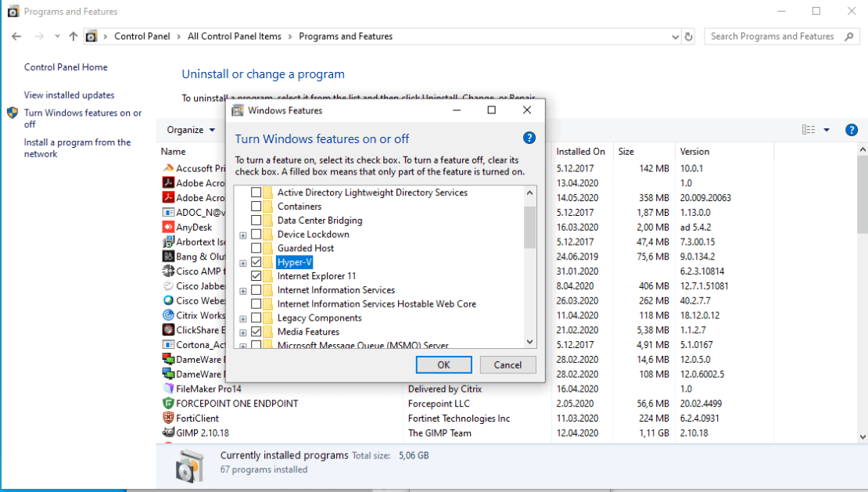Open the View installed updates link
This screenshot has height=492, width=868.
(x=69, y=95)
